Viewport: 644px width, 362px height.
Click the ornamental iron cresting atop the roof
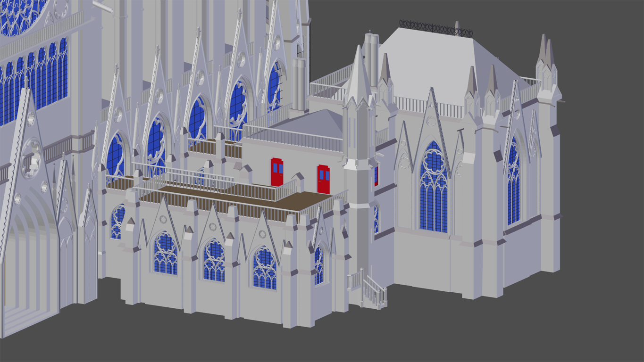click(435, 29)
